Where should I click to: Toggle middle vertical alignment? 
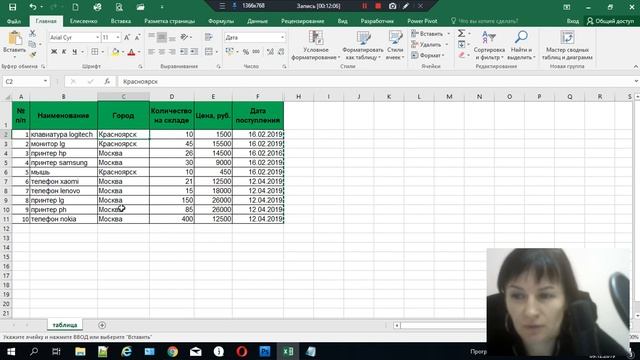(x=162, y=38)
